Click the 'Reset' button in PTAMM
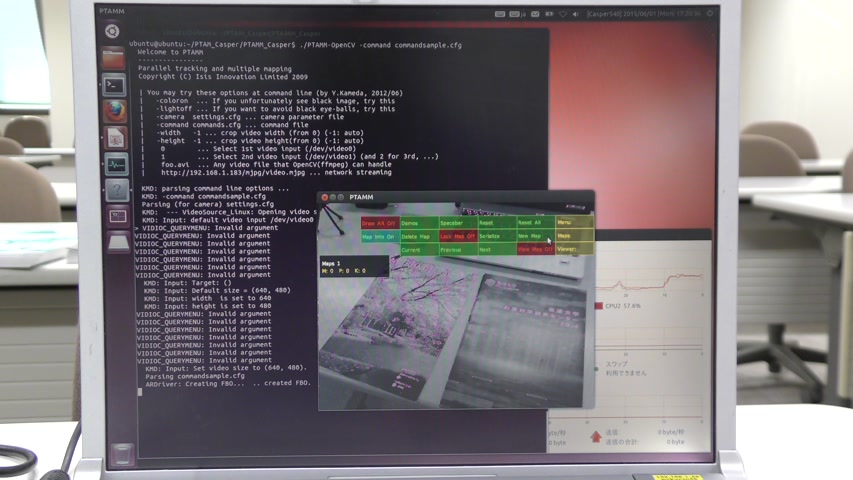853x480 pixels. (497, 223)
